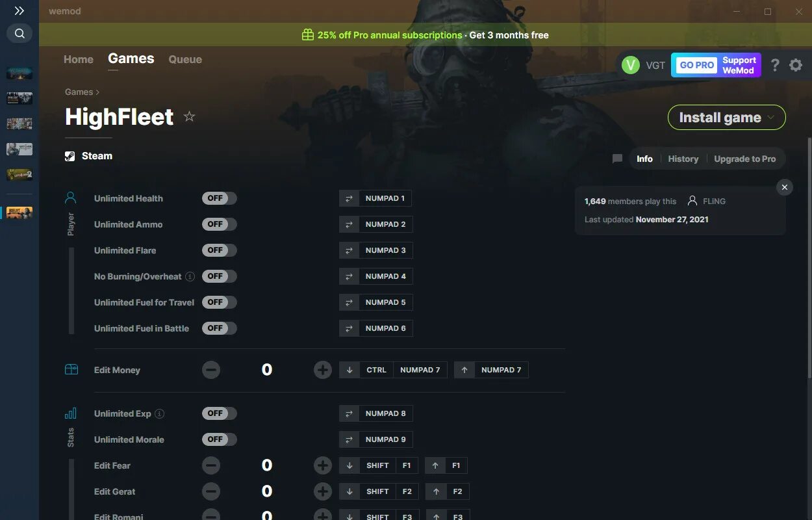Edit the NUMPAD 6 hotkey binding
812x520 pixels.
point(385,328)
